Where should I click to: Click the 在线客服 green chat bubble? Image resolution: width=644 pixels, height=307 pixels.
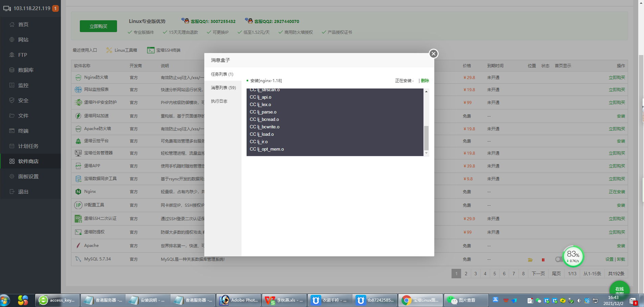pos(619,289)
